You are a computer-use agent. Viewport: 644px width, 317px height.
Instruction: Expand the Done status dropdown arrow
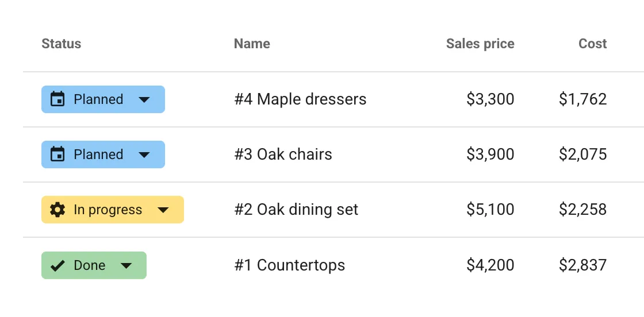tap(126, 265)
